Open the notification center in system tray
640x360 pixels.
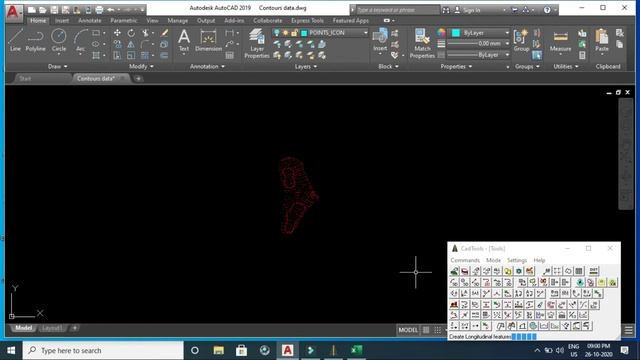(x=624, y=350)
